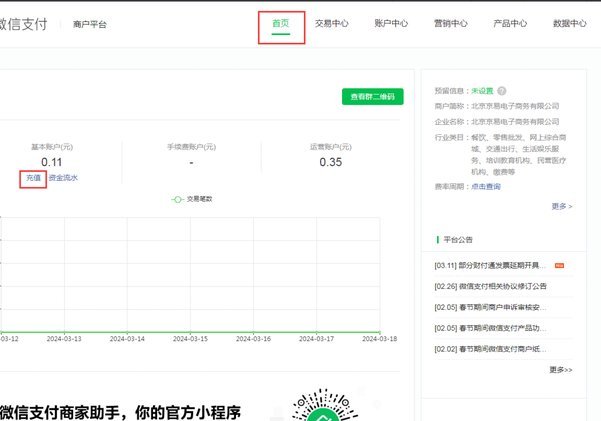601x421 pixels.
Task: Click 更多>> below the platform announcements
Action: click(x=561, y=370)
